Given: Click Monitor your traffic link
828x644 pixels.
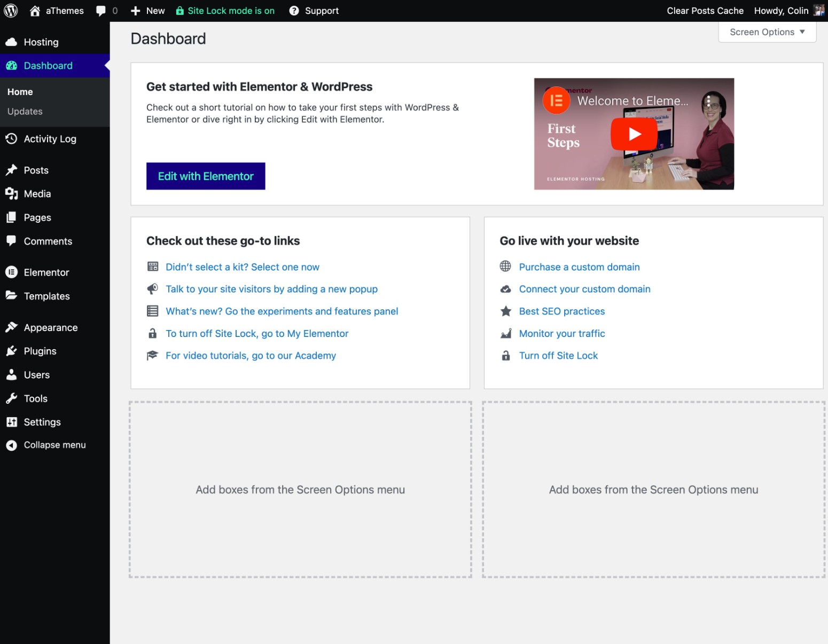Looking at the screenshot, I should 562,334.
